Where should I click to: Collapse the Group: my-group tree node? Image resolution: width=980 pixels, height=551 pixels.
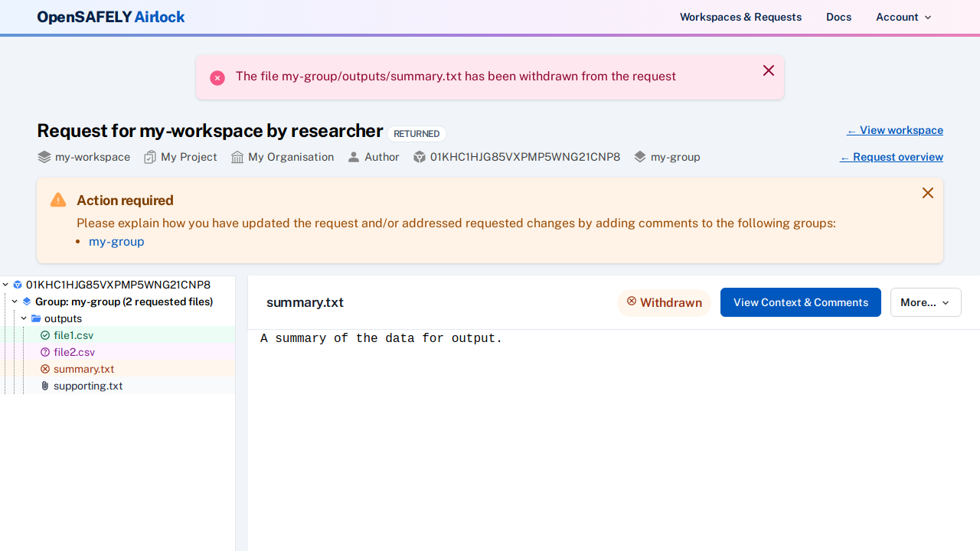[x=15, y=302]
